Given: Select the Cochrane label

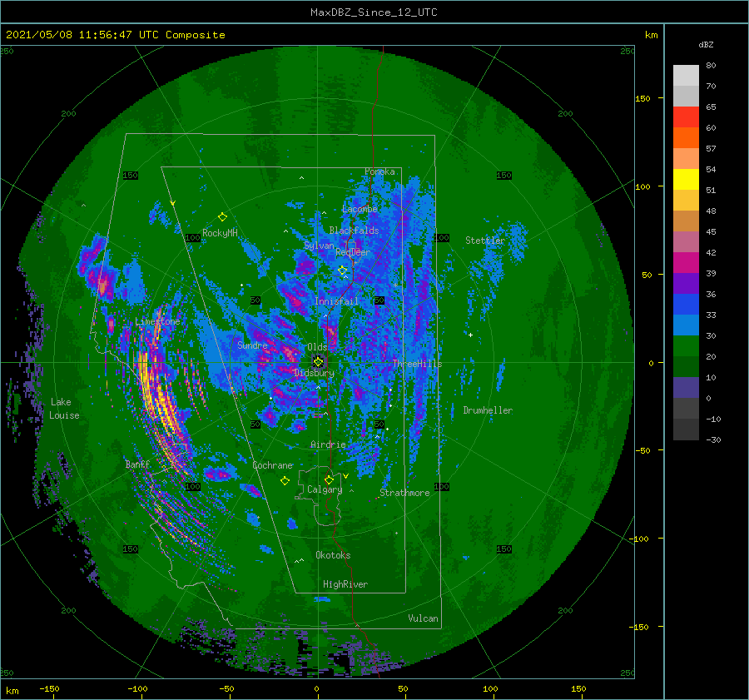Looking at the screenshot, I should coord(272,465).
